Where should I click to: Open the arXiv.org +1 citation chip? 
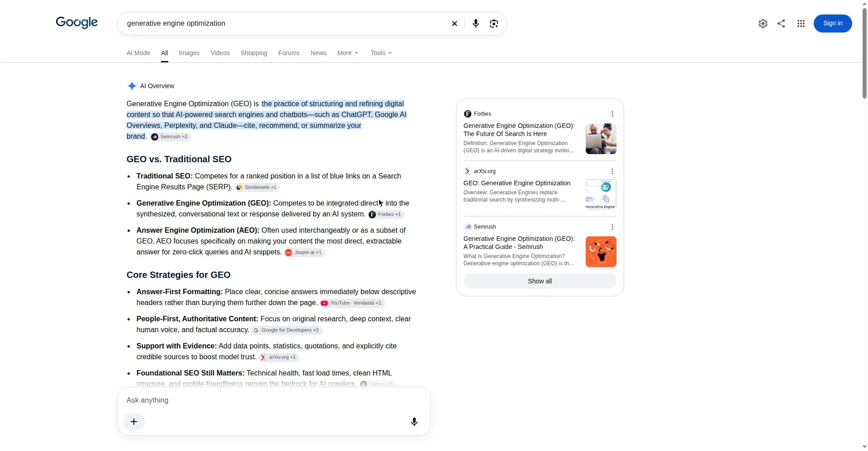(x=279, y=357)
